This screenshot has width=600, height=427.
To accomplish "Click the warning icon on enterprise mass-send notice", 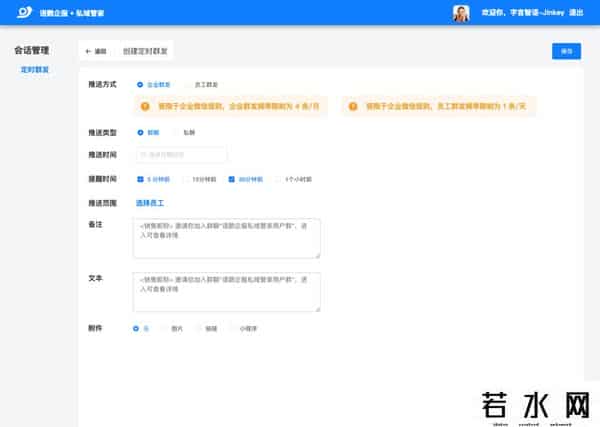I will tap(145, 106).
